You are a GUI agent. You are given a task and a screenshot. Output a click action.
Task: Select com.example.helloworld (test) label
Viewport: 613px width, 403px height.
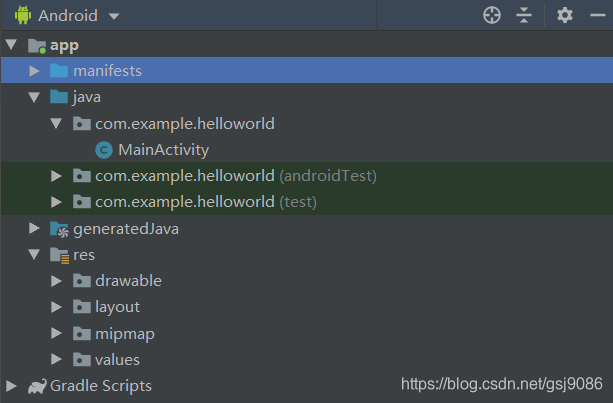click(x=206, y=202)
